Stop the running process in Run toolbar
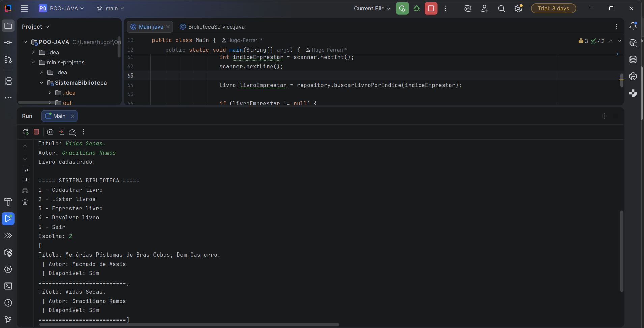This screenshot has height=328, width=644. coord(36,132)
